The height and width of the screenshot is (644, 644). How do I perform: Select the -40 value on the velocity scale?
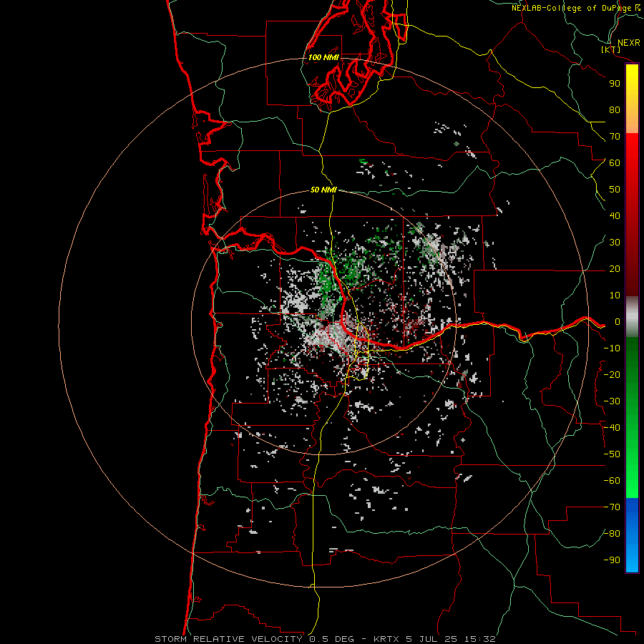click(612, 428)
